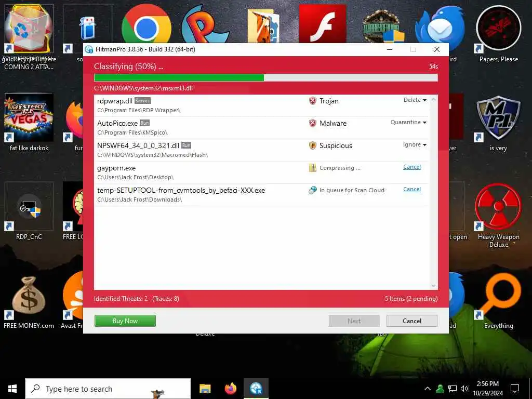Click the disabled Next button
This screenshot has width=532, height=399.
point(354,321)
